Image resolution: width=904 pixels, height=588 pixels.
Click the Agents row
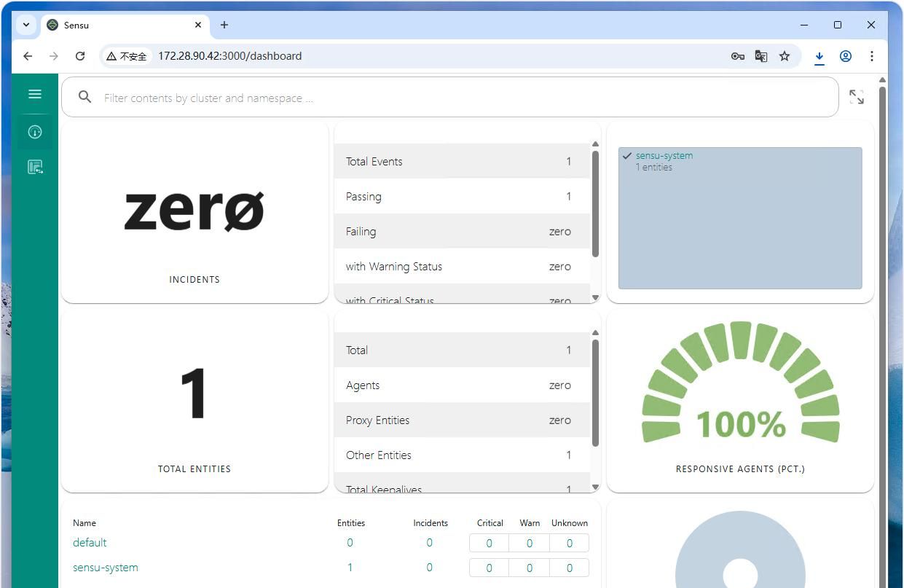click(462, 385)
